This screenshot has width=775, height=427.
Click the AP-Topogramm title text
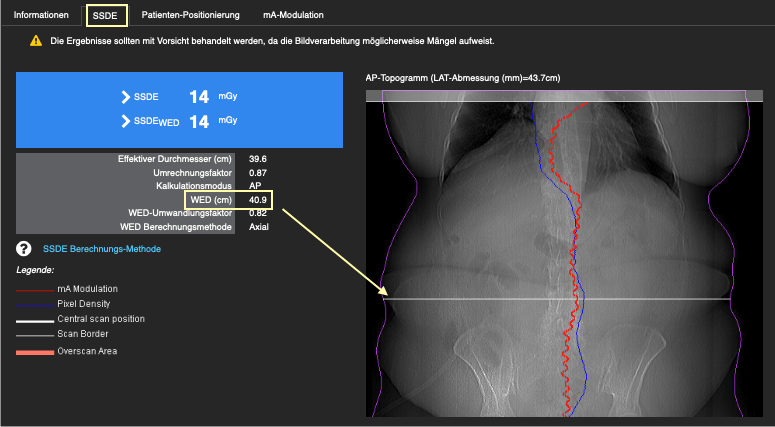[463, 78]
